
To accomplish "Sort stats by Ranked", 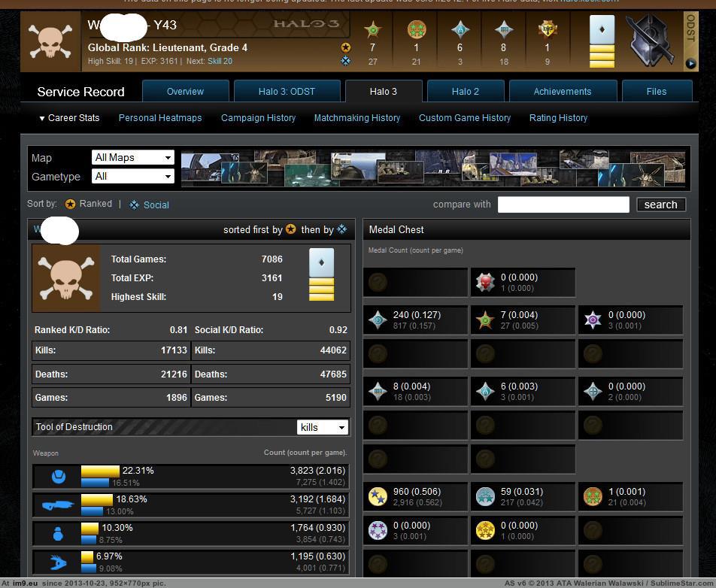I will (x=89, y=204).
